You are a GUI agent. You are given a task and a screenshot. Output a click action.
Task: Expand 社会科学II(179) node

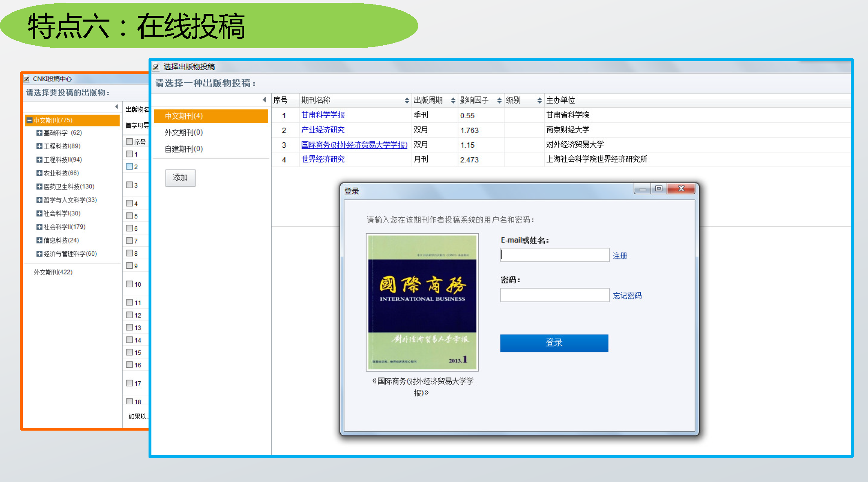pos(39,227)
